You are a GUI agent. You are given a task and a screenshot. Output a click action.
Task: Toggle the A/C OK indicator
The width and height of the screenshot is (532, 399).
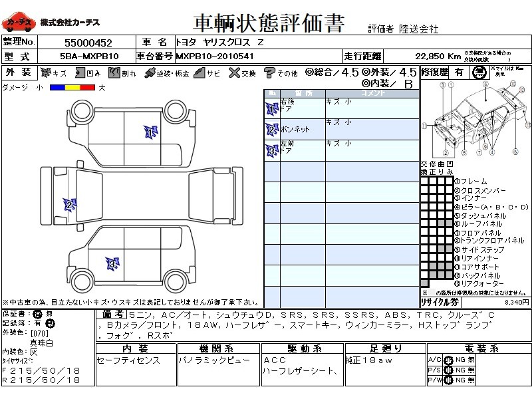[x=448, y=360]
